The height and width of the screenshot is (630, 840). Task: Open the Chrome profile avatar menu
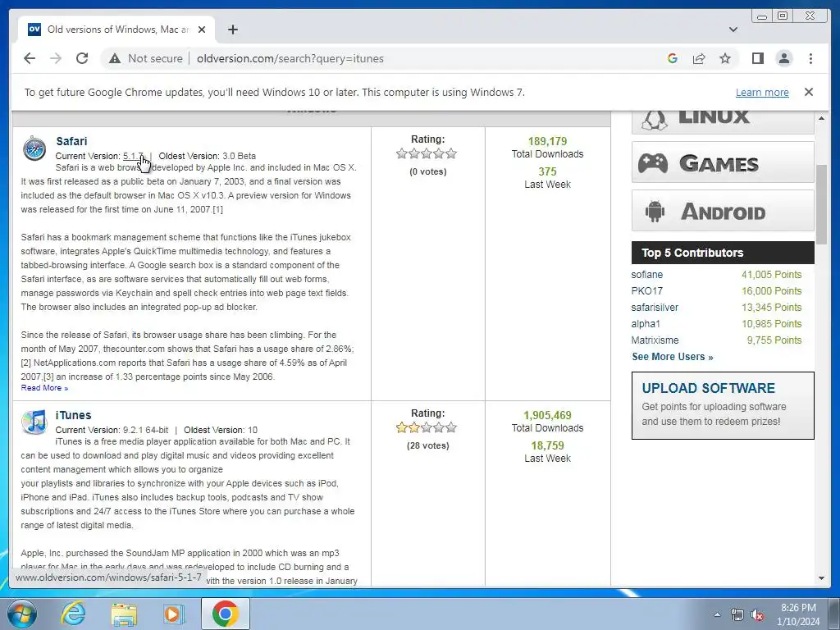pyautogui.click(x=783, y=58)
